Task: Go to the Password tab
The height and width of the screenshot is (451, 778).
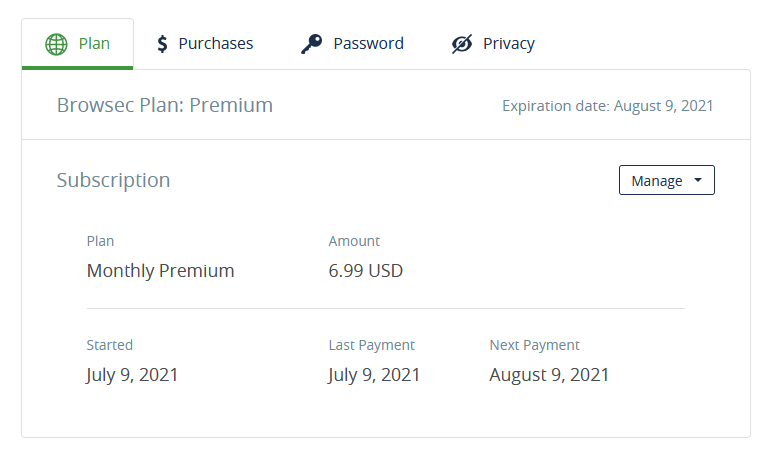Action: (352, 44)
